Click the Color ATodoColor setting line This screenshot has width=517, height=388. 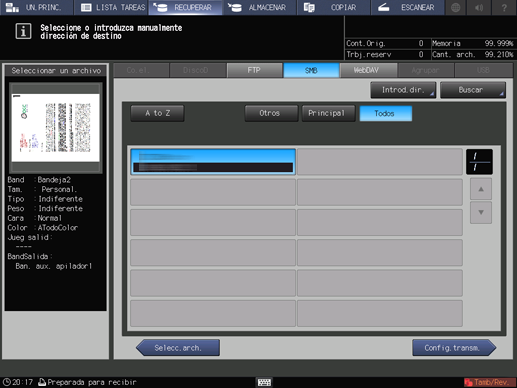coord(43,228)
